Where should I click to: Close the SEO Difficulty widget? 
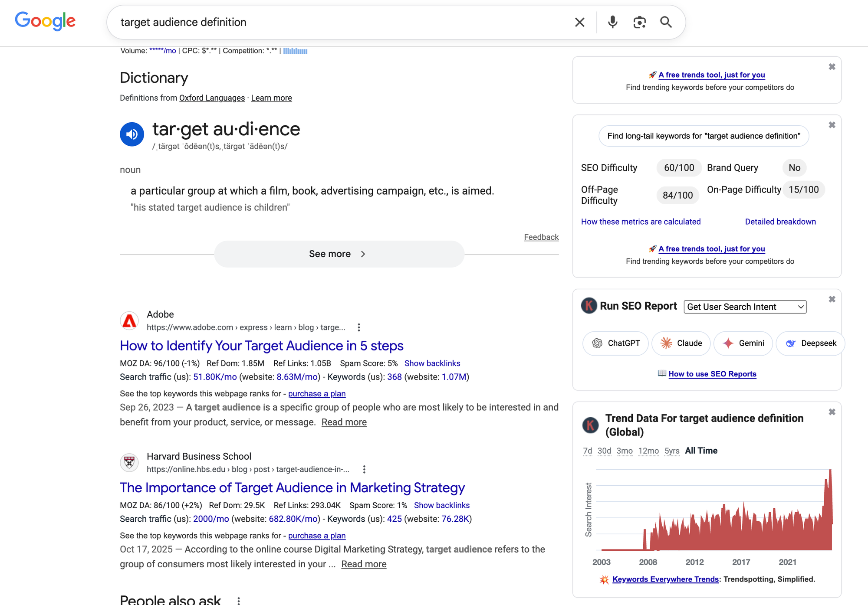coord(832,125)
